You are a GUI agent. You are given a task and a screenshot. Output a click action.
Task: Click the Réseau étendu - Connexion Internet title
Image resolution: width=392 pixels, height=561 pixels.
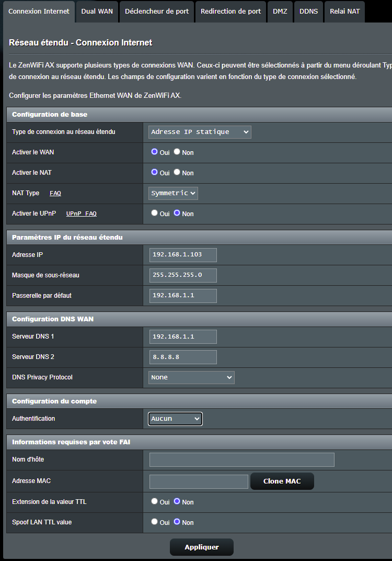coord(81,42)
